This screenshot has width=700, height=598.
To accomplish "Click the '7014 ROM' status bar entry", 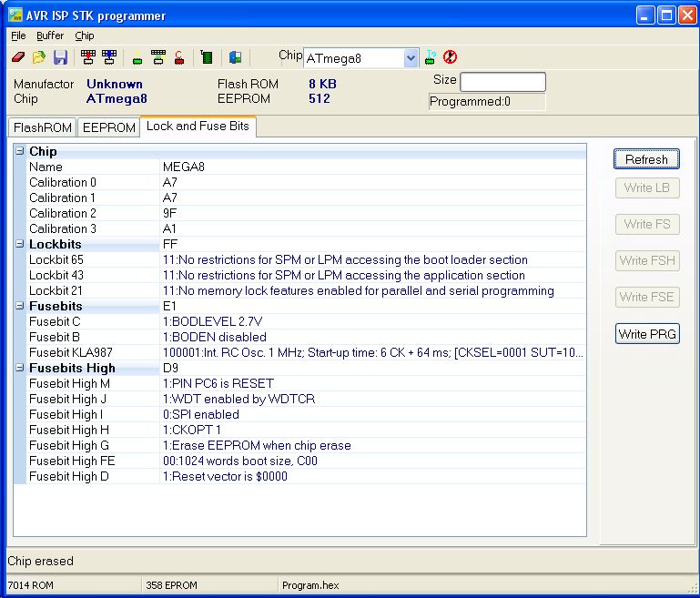I will 30,585.
